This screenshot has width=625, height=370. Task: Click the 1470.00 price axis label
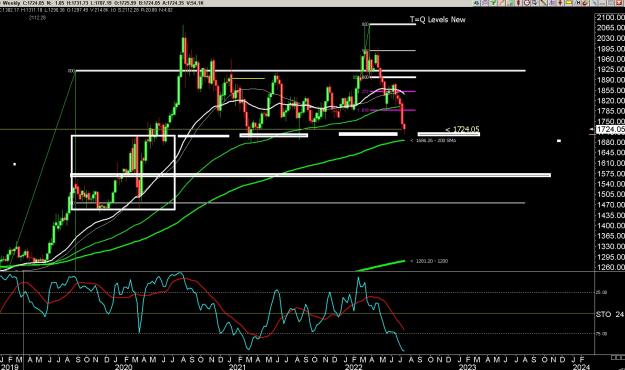coord(611,205)
